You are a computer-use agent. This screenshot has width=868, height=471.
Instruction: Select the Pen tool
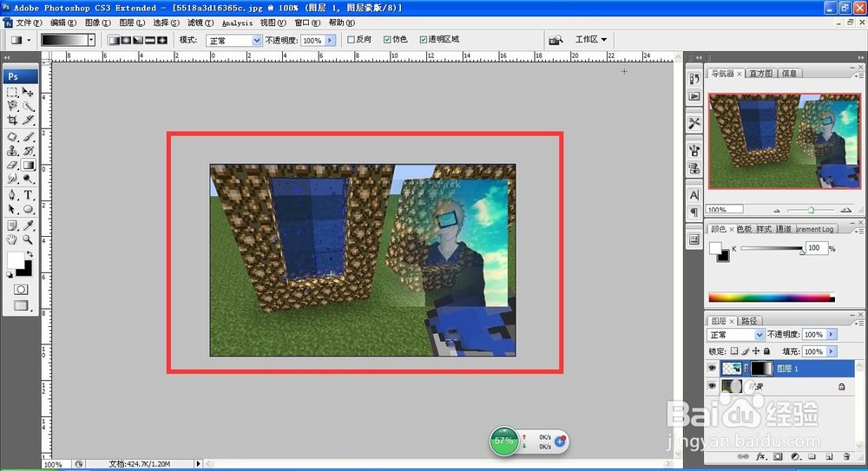coord(12,195)
